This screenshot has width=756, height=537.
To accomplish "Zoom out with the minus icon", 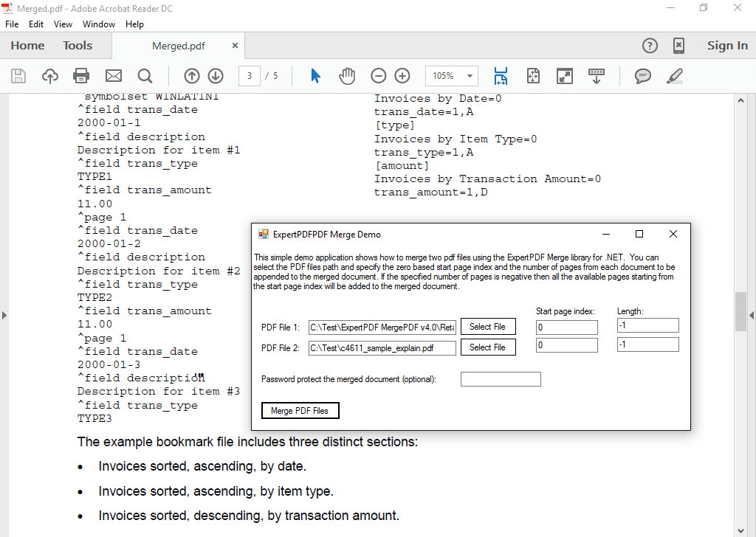I will [379, 76].
